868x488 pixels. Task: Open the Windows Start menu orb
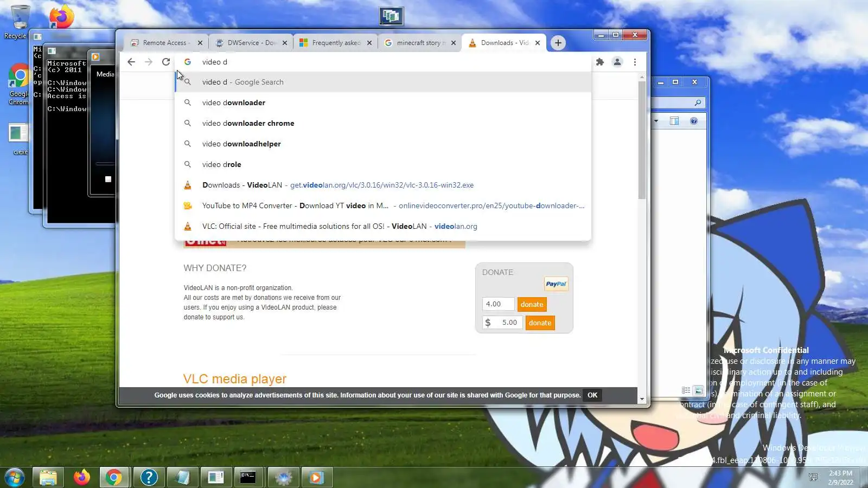(15, 477)
